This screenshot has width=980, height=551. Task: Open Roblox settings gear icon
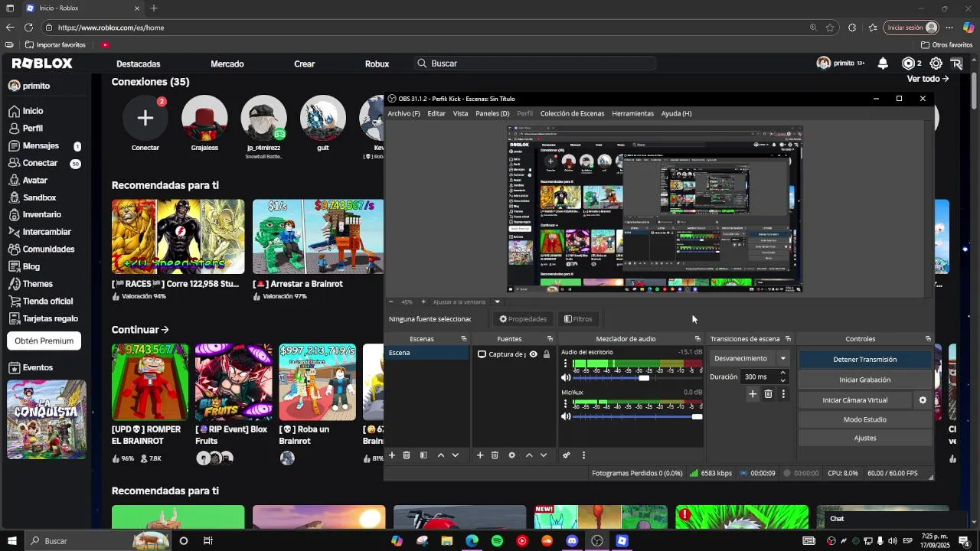pyautogui.click(x=936, y=64)
